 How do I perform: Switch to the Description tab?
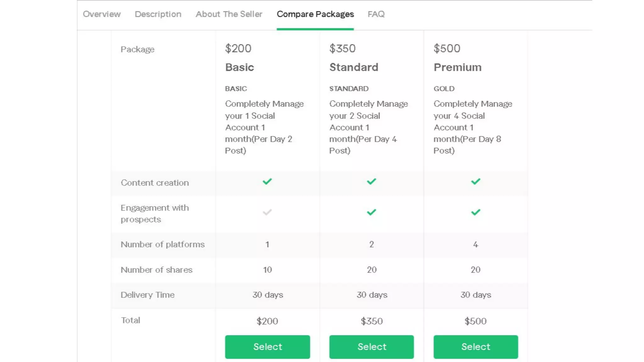pyautogui.click(x=158, y=14)
